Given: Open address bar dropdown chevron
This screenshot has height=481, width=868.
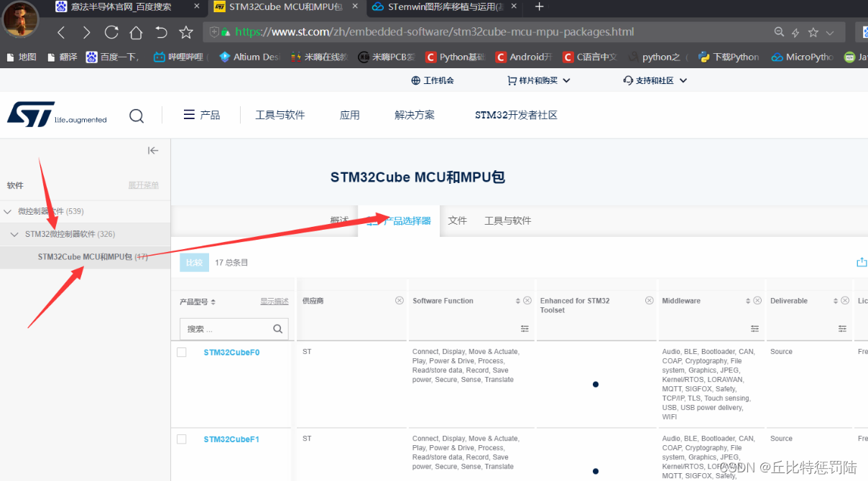Looking at the screenshot, I should (x=830, y=32).
